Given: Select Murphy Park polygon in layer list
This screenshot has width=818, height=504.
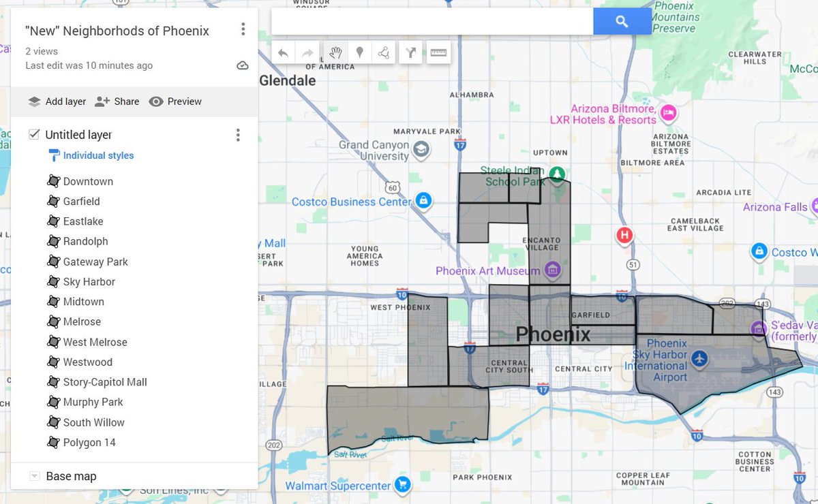Looking at the screenshot, I should tap(93, 402).
